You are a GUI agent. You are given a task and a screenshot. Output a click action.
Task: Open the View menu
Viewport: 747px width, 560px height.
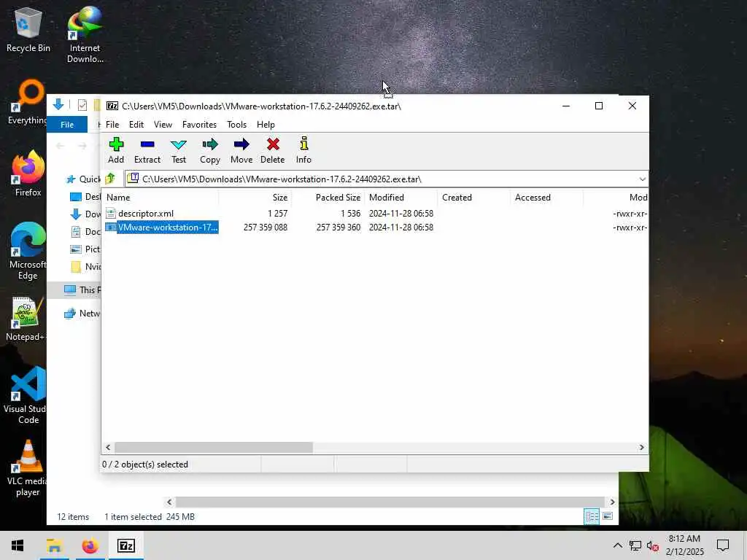click(163, 124)
